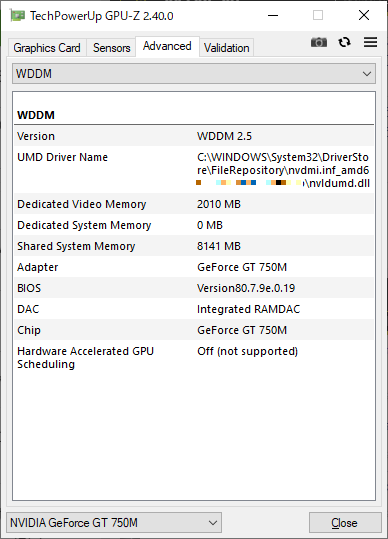Click the UMD Driver Name label
The image size is (388, 539).
[63, 157]
